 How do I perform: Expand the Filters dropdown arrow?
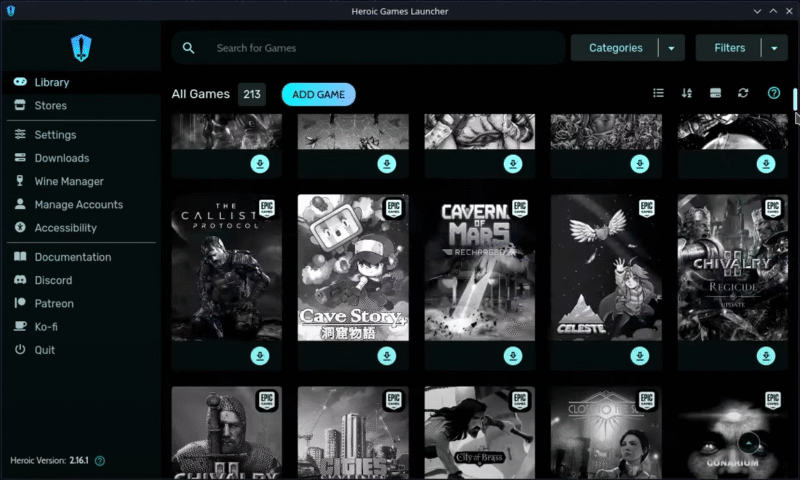(x=774, y=48)
